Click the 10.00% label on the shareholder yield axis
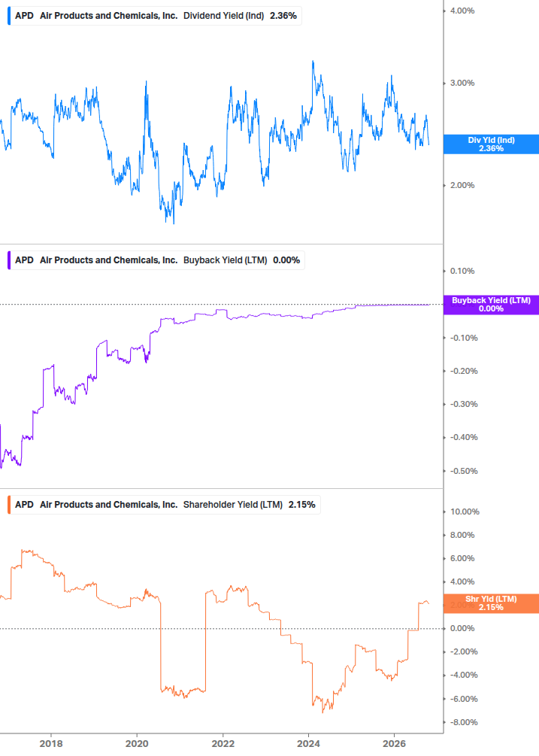This screenshot has height=756, width=539. (465, 512)
